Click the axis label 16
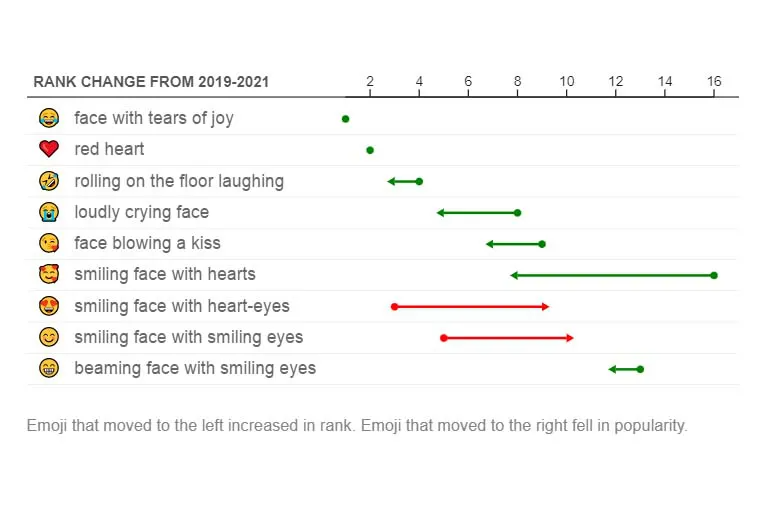The height and width of the screenshot is (510, 765). (x=713, y=81)
